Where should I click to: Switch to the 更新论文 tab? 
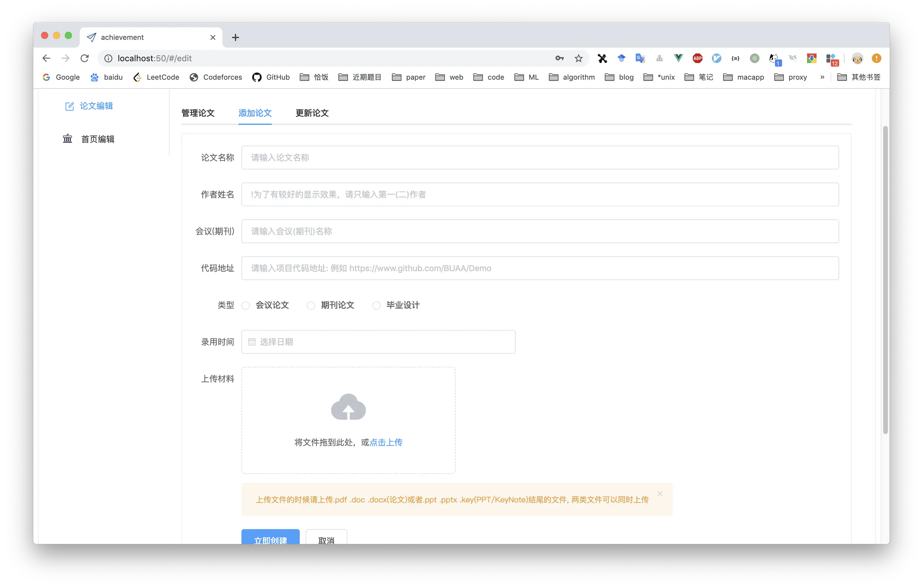[x=312, y=113]
